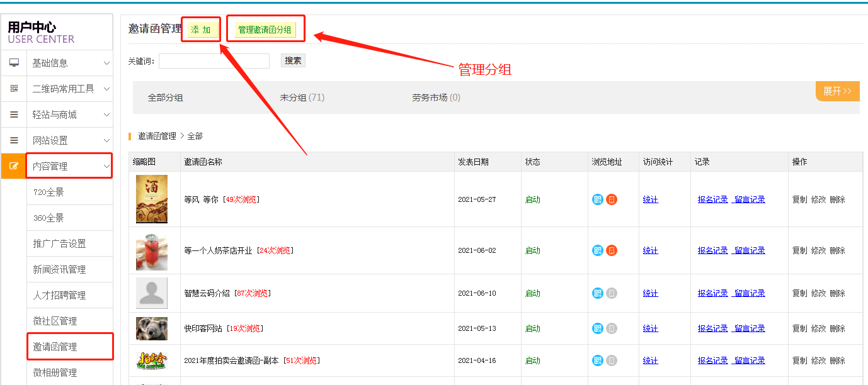
Task: Click grey mobile icon in 快印客网站 row
Action: coord(612,328)
